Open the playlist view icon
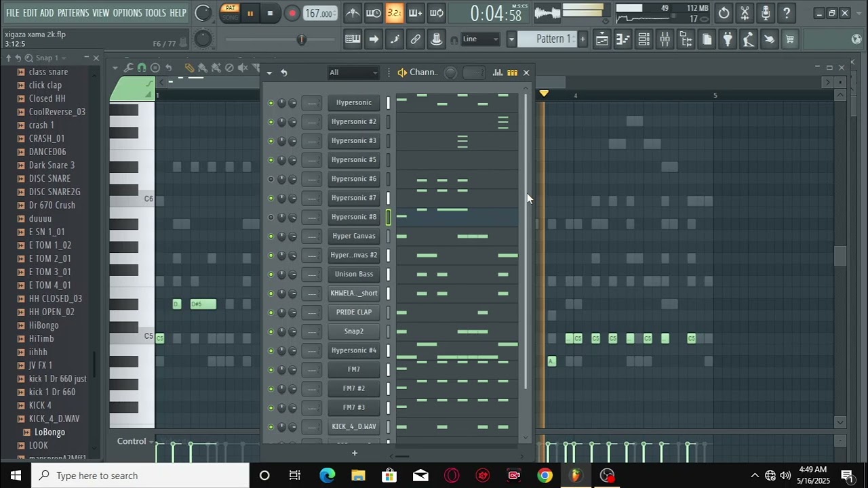This screenshot has width=868, height=488. (601, 39)
